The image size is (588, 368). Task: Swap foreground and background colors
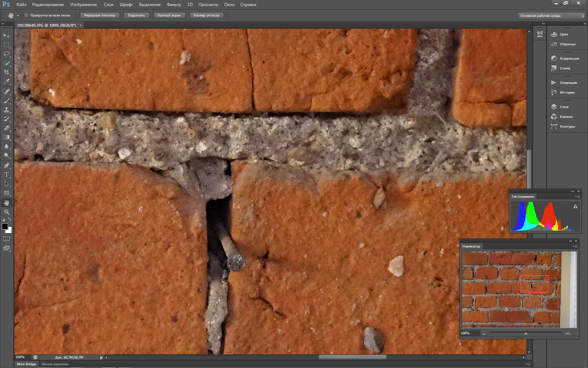coord(10,219)
